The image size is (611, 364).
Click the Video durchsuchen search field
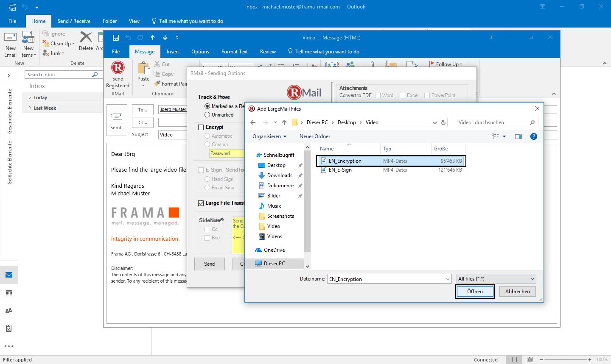tap(495, 122)
